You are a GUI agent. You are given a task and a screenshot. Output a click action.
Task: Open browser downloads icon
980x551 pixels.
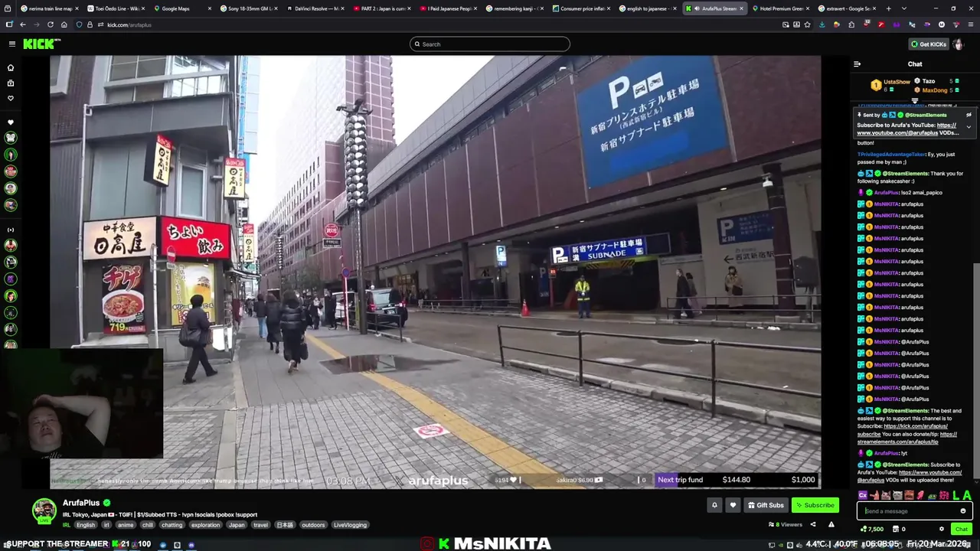pos(822,24)
